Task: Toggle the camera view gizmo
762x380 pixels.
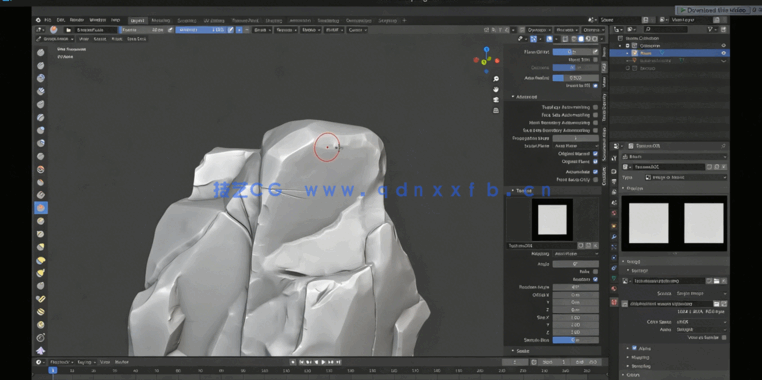Action: pos(496,100)
